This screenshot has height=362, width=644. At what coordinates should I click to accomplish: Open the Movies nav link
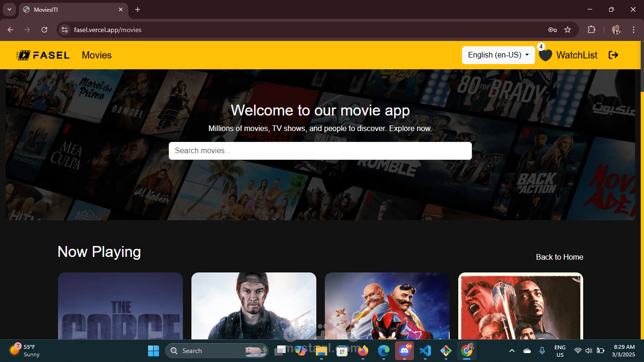coord(97,55)
